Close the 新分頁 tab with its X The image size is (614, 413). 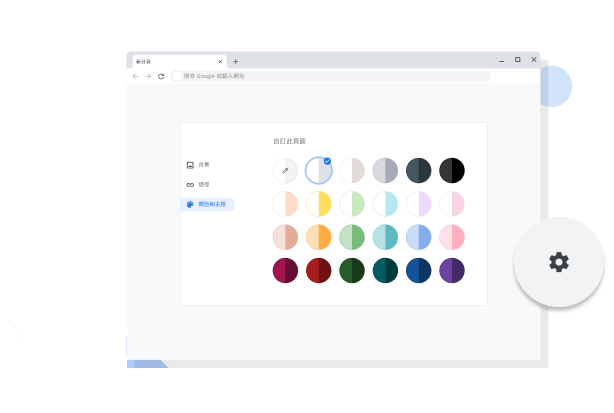point(220,61)
